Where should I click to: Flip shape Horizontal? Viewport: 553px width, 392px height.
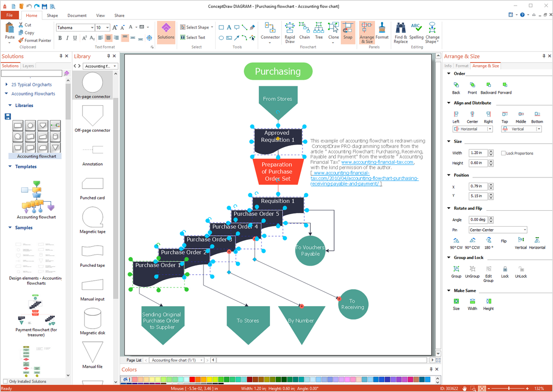(x=537, y=243)
